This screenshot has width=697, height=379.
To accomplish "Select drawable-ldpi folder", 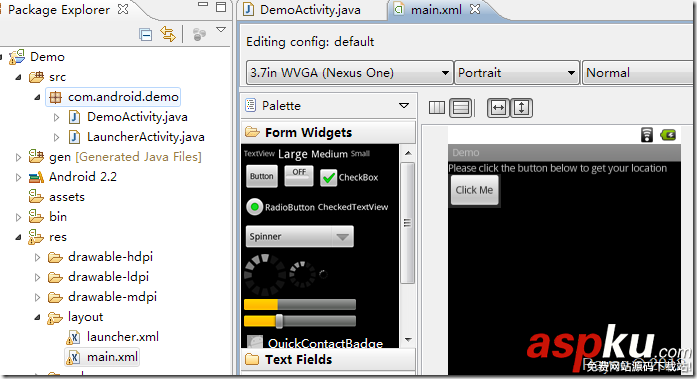I will pos(98,277).
